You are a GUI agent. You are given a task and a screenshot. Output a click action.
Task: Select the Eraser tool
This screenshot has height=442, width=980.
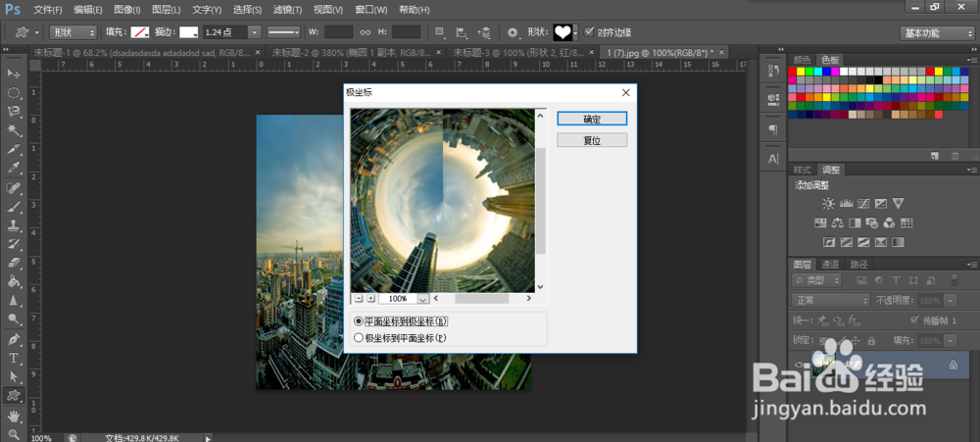point(13,263)
